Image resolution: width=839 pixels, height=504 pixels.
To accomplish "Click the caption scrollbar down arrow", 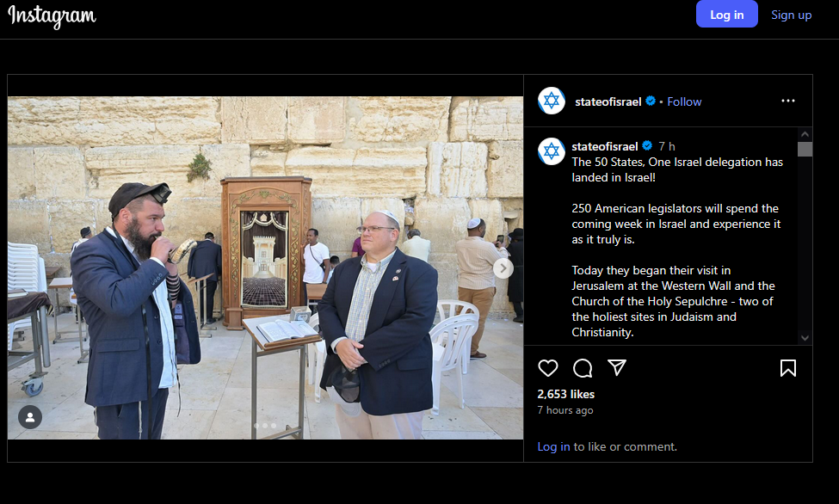I will click(805, 338).
